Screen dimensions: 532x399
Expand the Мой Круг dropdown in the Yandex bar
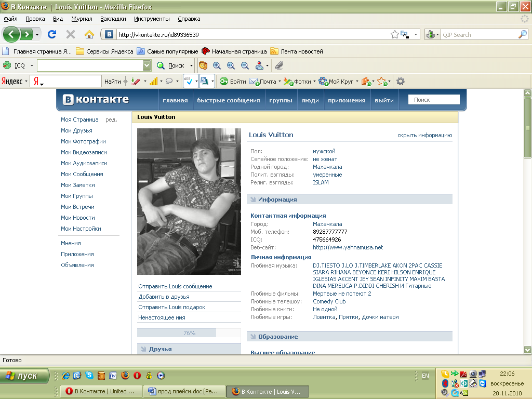point(357,82)
